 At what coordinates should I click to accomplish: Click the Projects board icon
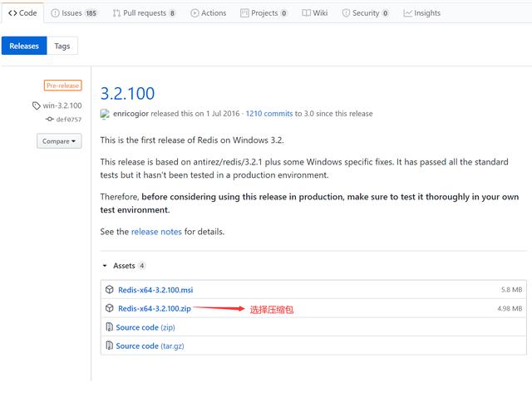tap(244, 13)
